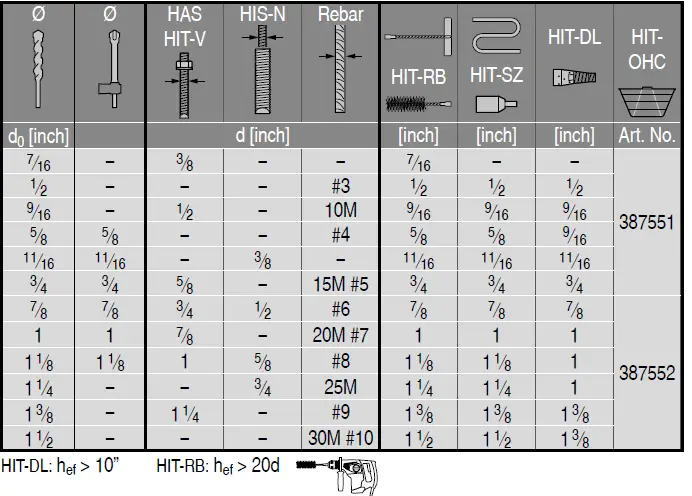Click the 'HIT-RB: hef > 20d' footnote
Screen dimensions: 692x496
point(218,466)
